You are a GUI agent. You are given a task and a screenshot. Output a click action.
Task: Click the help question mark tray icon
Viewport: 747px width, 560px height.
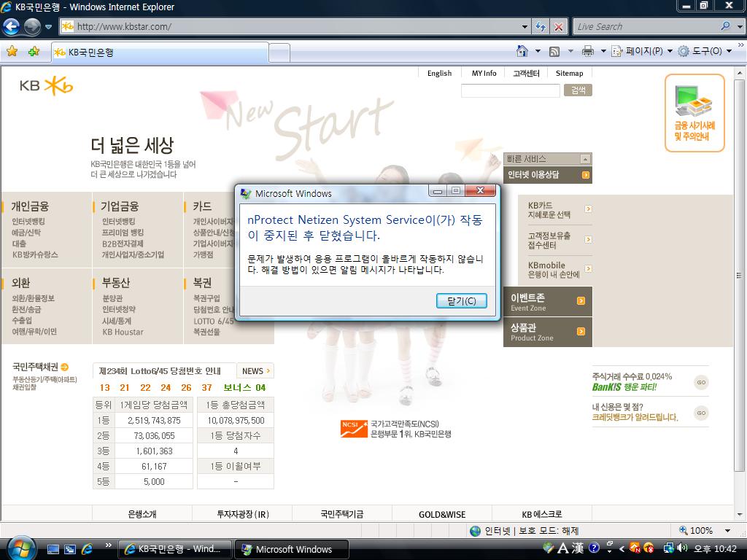point(594,548)
